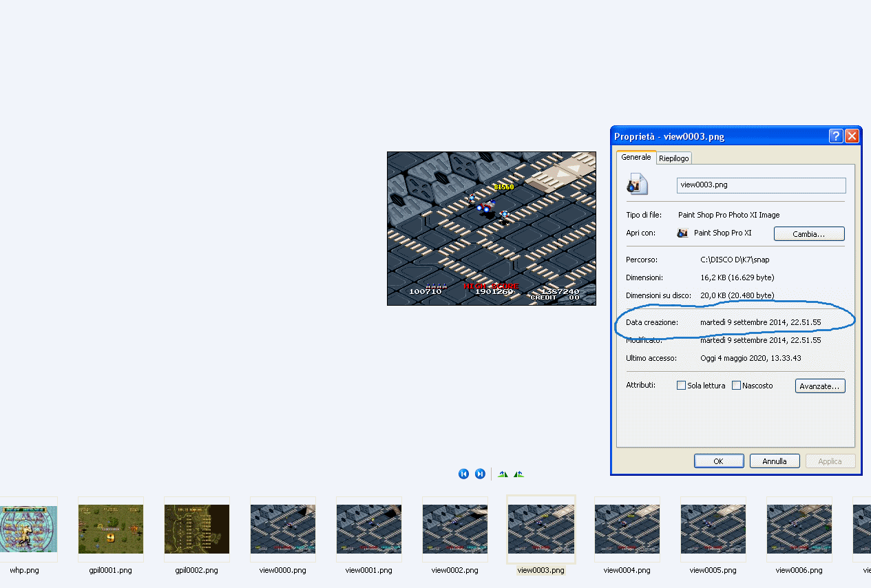Screen dimensions: 871x588
Task: Click the help question mark in Proprietà dialog
Action: point(835,136)
